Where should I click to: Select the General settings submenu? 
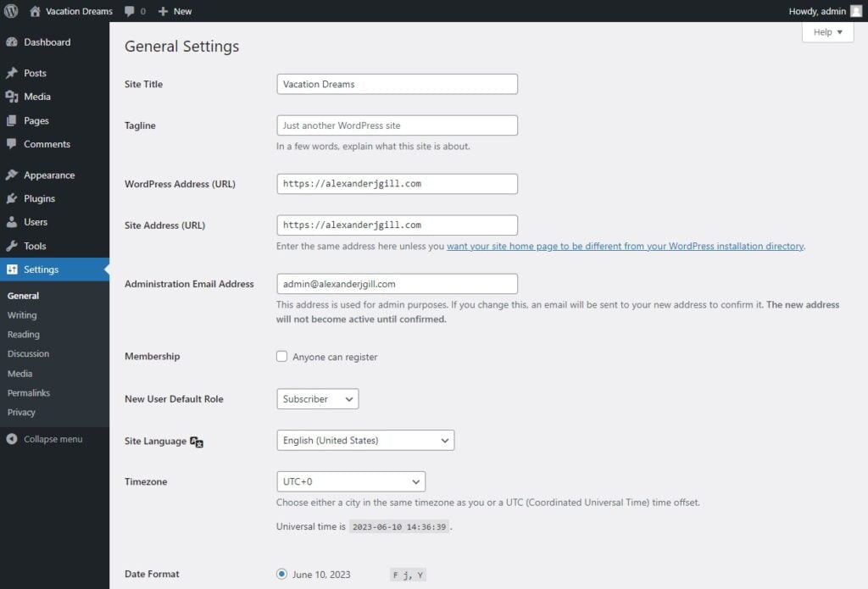tap(23, 296)
